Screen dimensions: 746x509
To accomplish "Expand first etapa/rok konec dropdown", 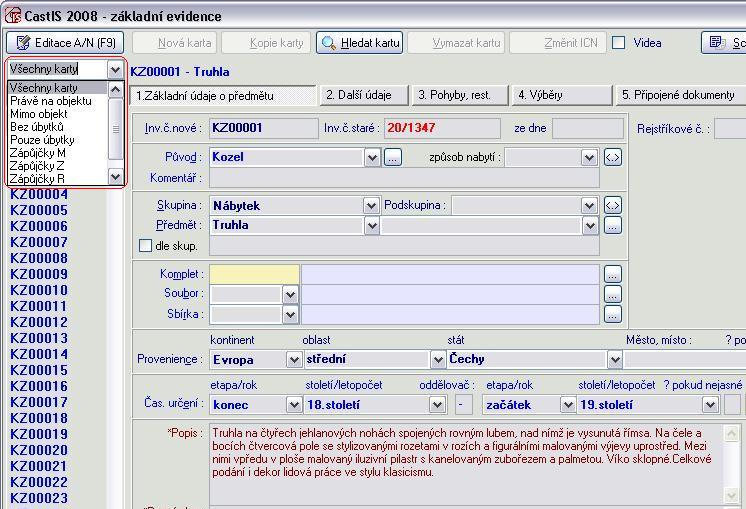I will (294, 405).
